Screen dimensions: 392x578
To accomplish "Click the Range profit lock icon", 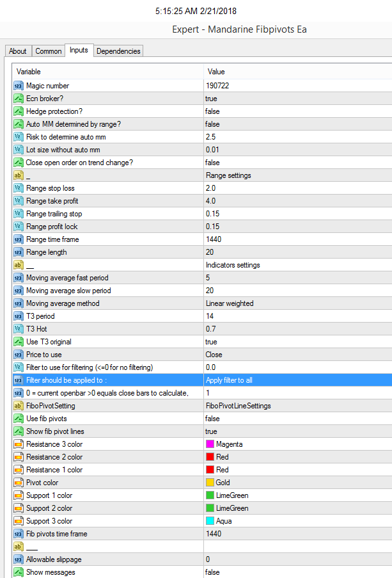I will click(x=19, y=227).
